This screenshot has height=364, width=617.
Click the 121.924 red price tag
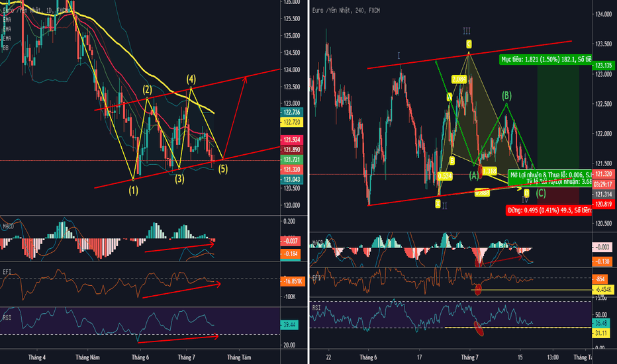[291, 140]
